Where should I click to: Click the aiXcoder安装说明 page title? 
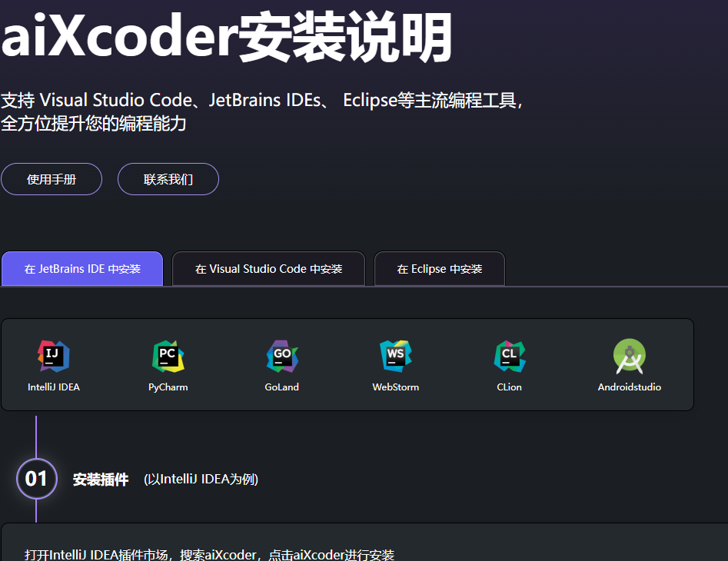point(227,37)
